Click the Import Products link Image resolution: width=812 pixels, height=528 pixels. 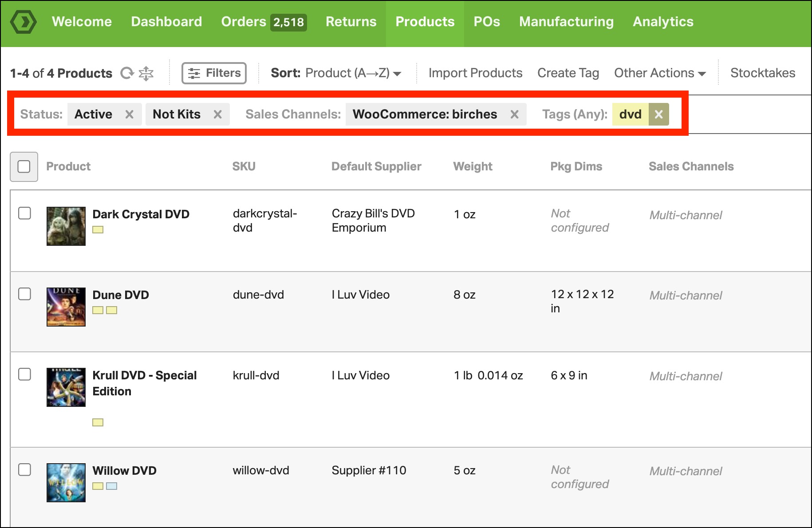[x=475, y=73]
